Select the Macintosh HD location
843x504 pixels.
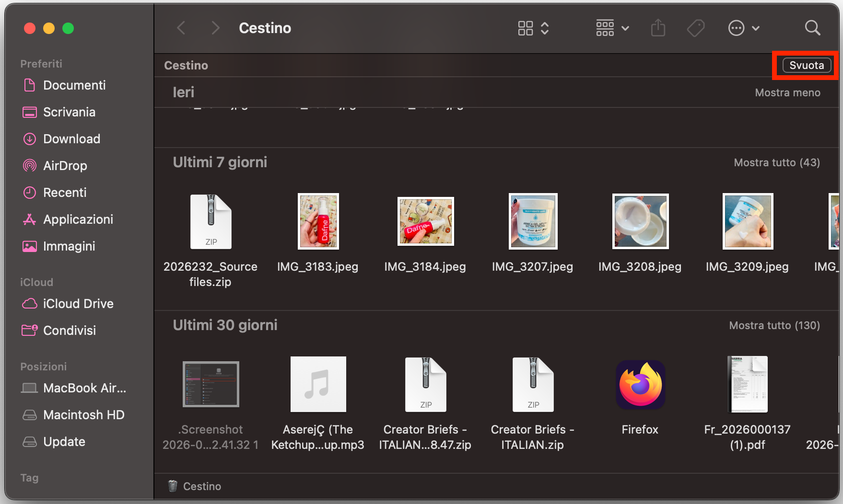coord(84,415)
